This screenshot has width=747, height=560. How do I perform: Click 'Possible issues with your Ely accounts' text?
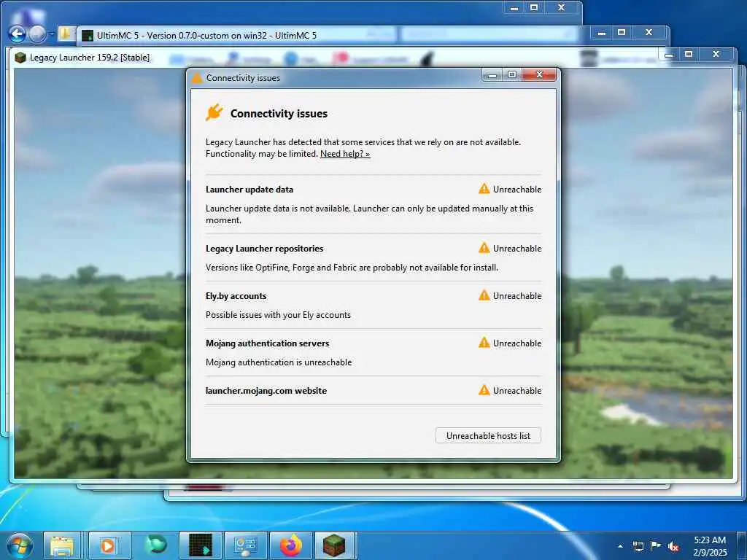tap(278, 315)
